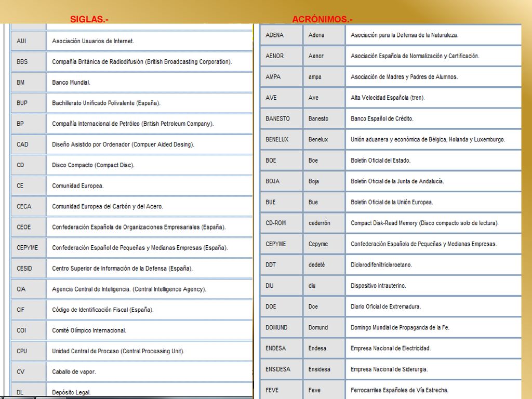Screen dimensions: 532x399
Task: Click 'Diario Oficial de Extremadura.' text
Action: coord(386,307)
